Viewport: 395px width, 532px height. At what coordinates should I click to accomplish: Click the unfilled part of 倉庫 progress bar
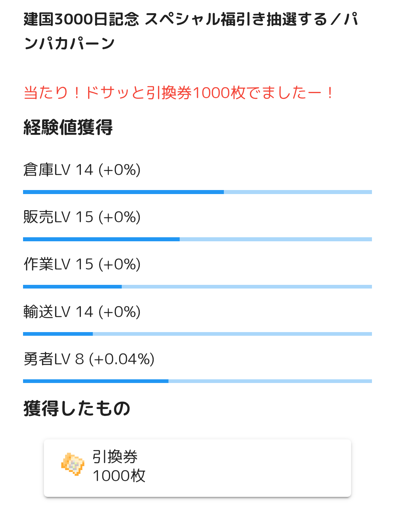click(x=298, y=192)
